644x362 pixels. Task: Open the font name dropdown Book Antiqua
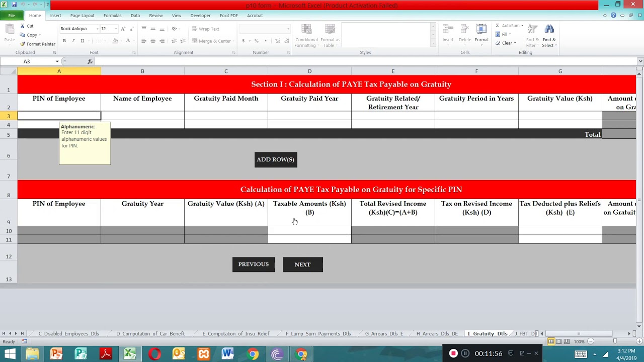coord(98,29)
